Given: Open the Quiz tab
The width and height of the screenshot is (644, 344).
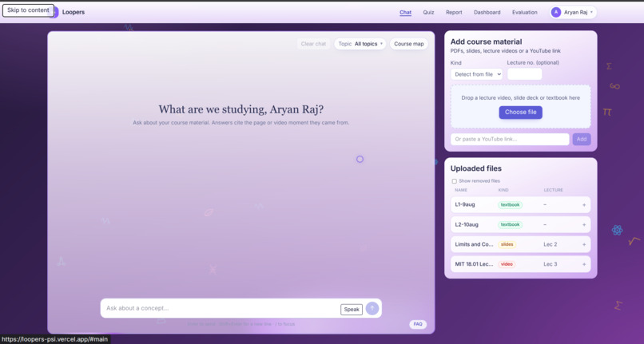Looking at the screenshot, I should (x=428, y=12).
